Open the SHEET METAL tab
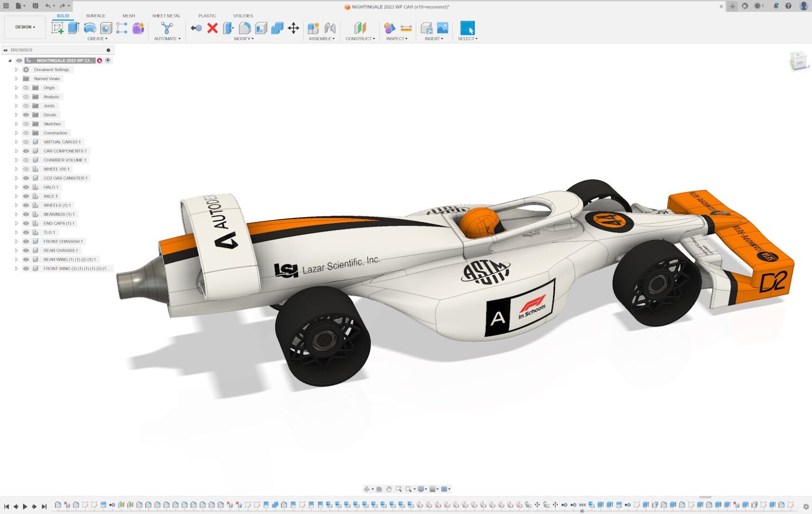 coord(167,16)
